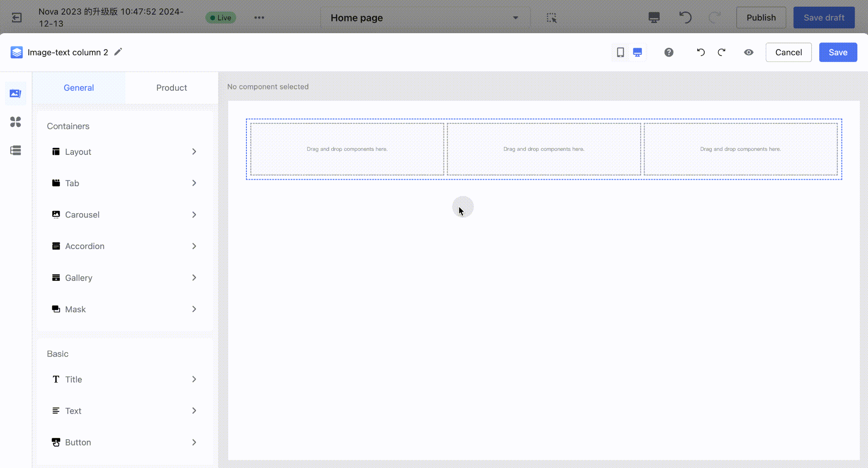Redo the last editor change

click(722, 52)
